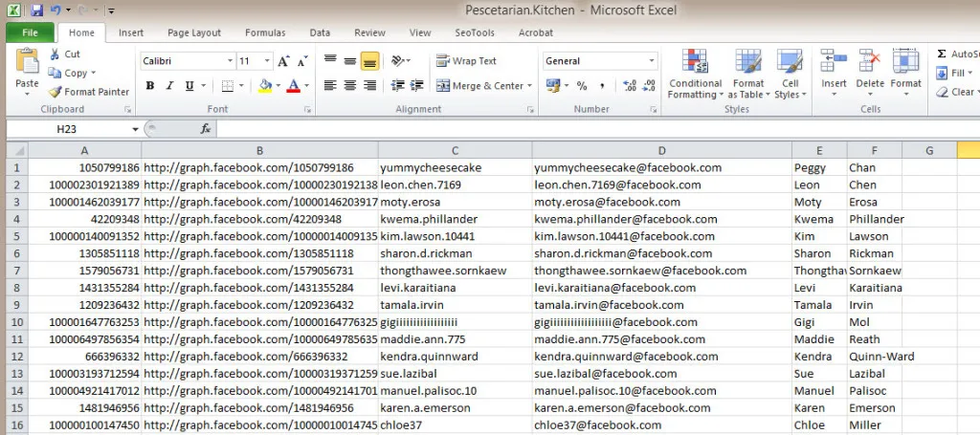Toggle Bold formatting
Screen dimensions: 980x435
coord(150,86)
